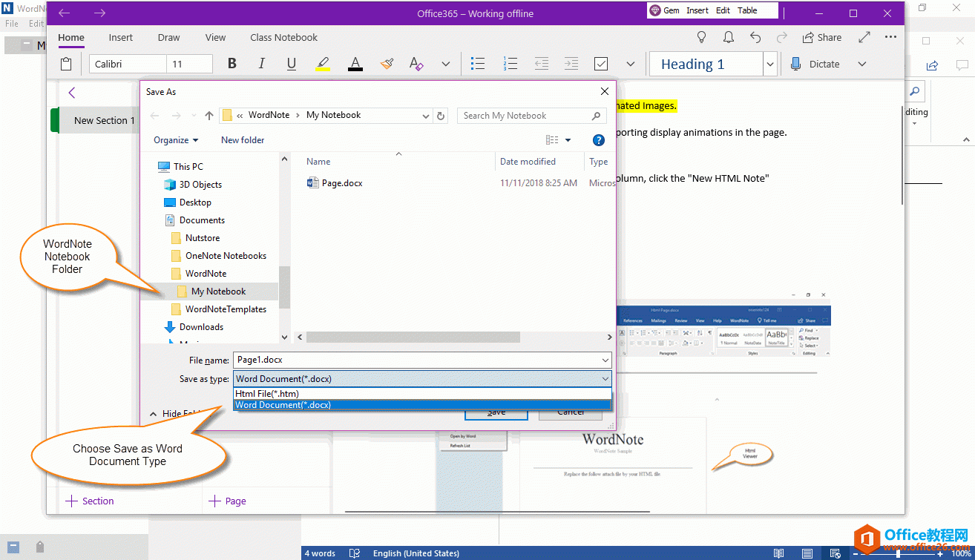Expand more paragraph options chevron
The height and width of the screenshot is (560, 975).
631,64
